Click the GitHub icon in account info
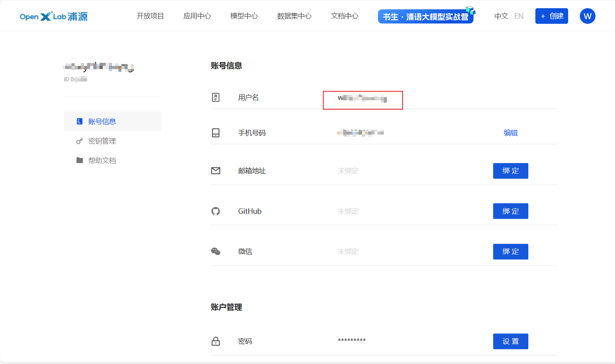The width and height of the screenshot is (615, 364). click(x=216, y=211)
